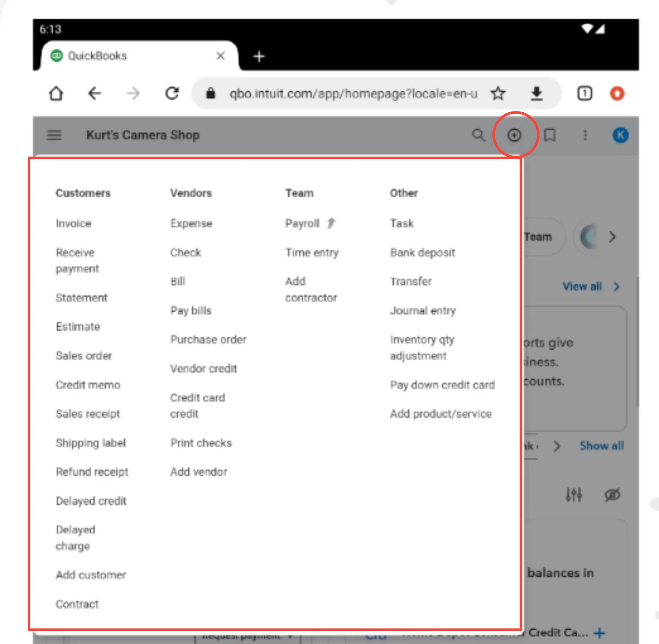Click the plus-circle Create icon
Viewport: 659px width, 644px height.
point(514,135)
